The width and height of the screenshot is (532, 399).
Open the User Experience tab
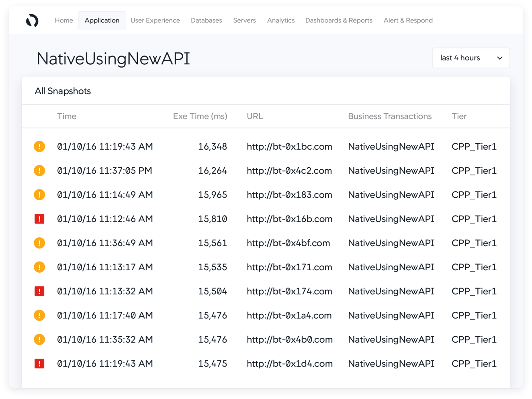pyautogui.click(x=155, y=21)
